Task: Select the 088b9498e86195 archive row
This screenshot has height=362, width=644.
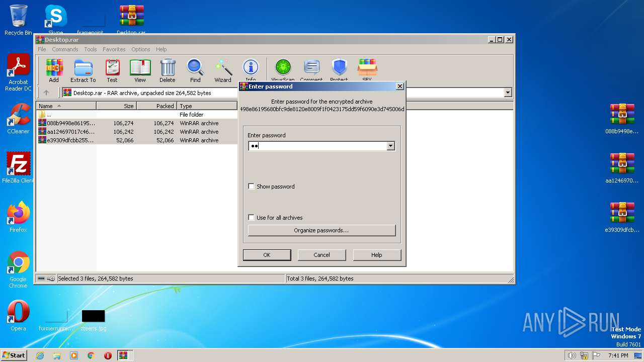Action: [x=137, y=123]
